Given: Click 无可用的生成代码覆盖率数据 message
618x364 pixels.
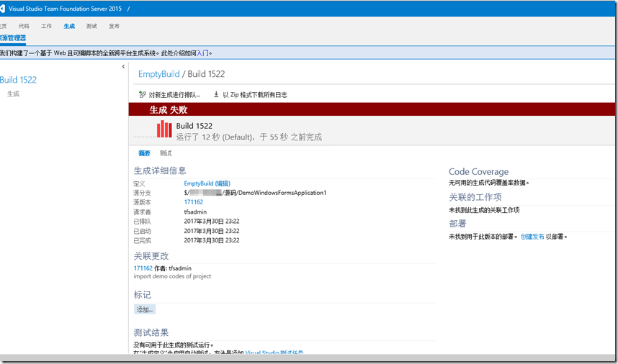Looking at the screenshot, I should coord(489,183).
